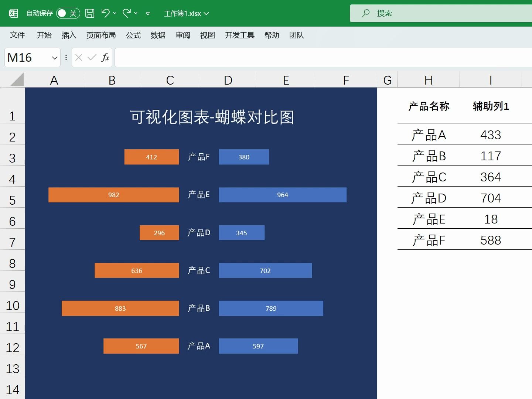The height and width of the screenshot is (399, 532).
Task: Click the Save disk icon
Action: pos(90,13)
